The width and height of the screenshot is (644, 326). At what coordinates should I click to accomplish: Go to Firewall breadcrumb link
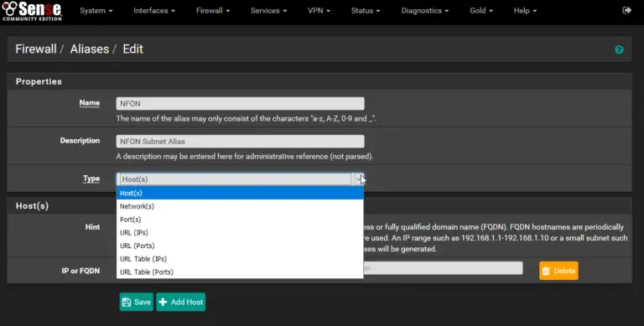point(36,49)
